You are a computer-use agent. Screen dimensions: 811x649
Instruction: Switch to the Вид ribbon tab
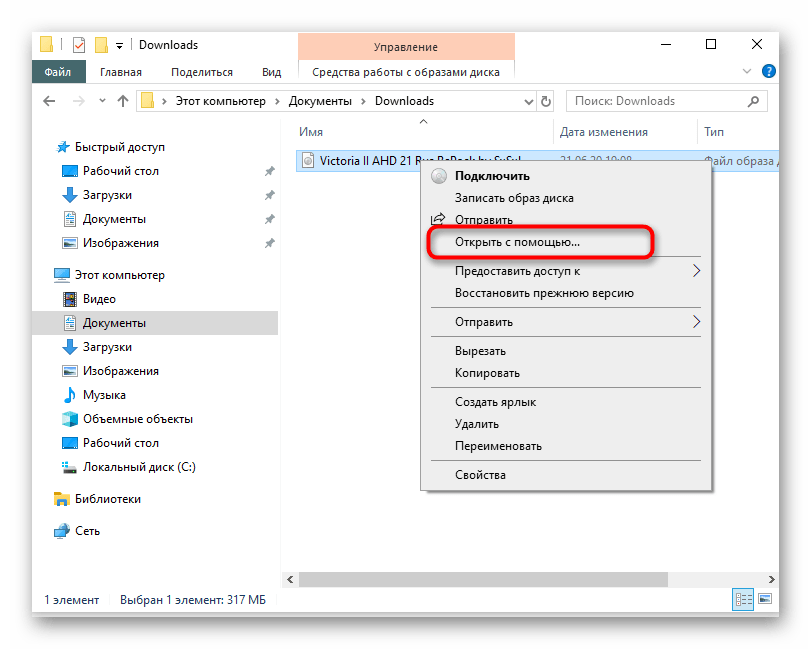point(272,72)
